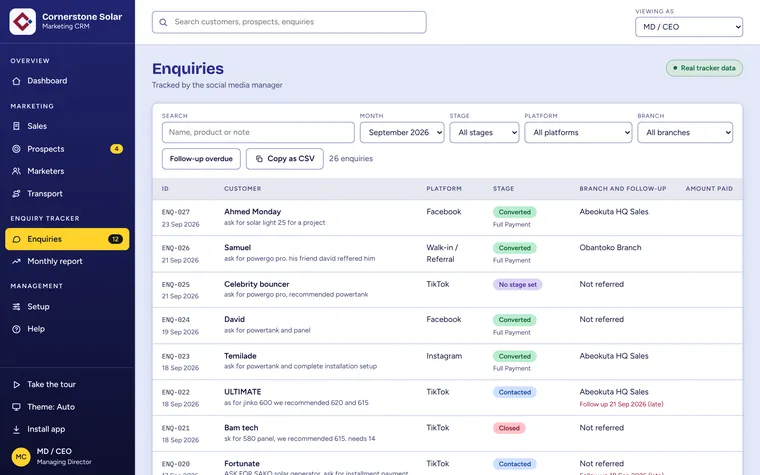Viewport: 760px width, 475px height.
Task: Click the Real tracker data badge
Action: click(704, 68)
